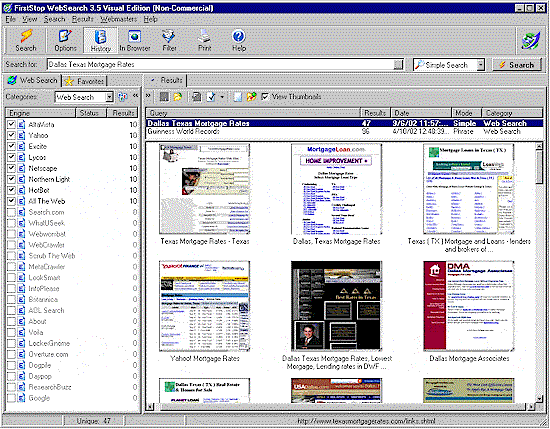Image resolution: width=550 pixels, height=429 pixels.
Task: Uncheck the Yahoo engine checkbox
Action: (11, 135)
